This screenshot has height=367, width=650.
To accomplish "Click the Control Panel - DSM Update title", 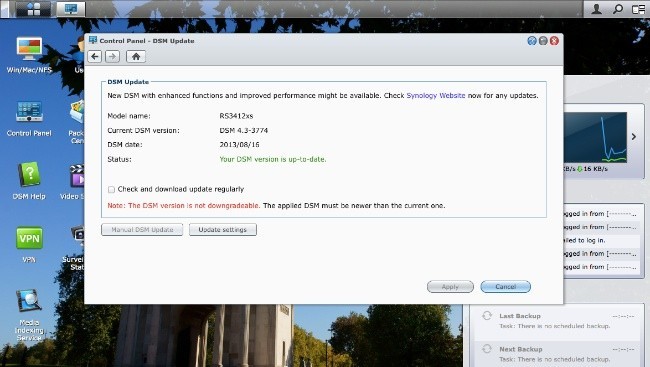I will (x=147, y=41).
